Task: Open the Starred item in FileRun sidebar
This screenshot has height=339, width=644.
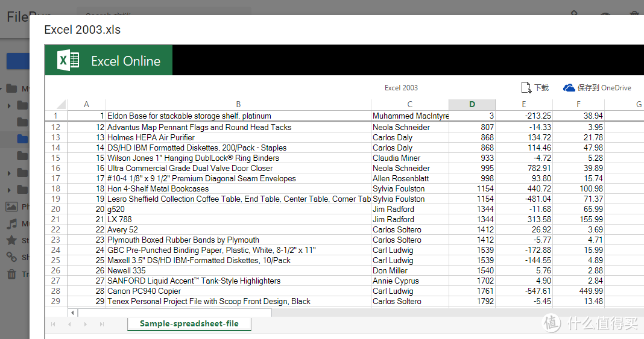Action: 12,240
